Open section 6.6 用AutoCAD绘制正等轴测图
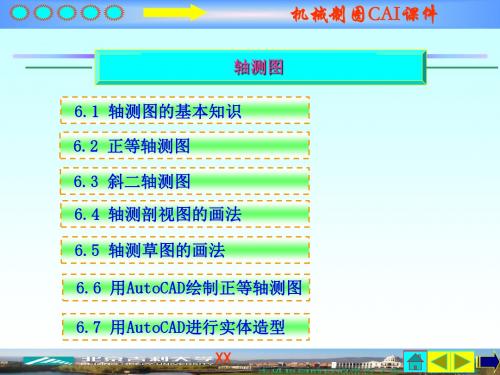Screen dimensions: 500x375 point(186,288)
